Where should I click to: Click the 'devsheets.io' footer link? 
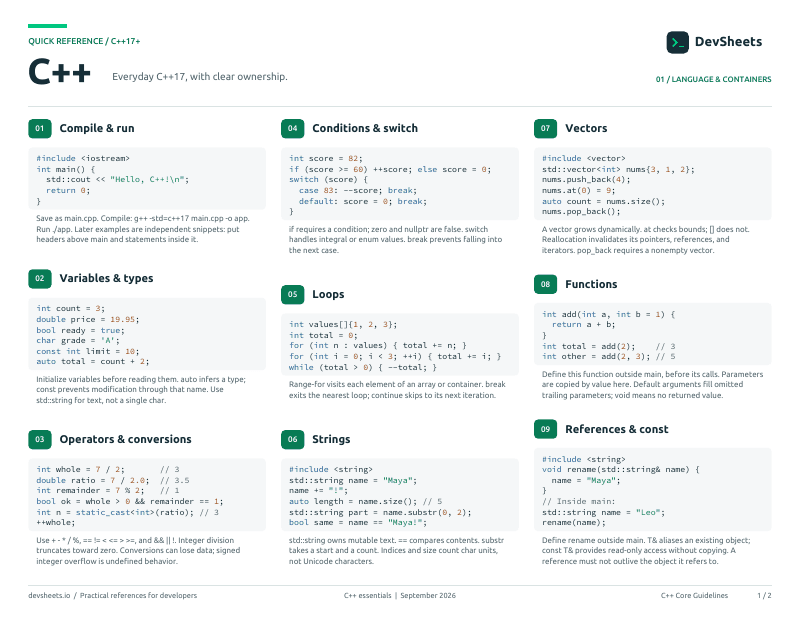(x=49, y=596)
